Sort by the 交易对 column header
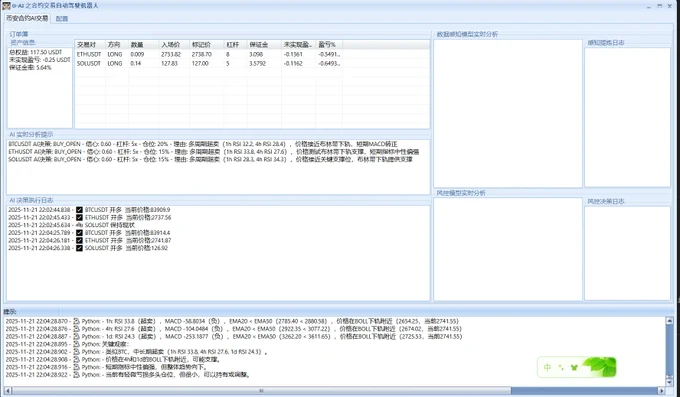 (90, 45)
